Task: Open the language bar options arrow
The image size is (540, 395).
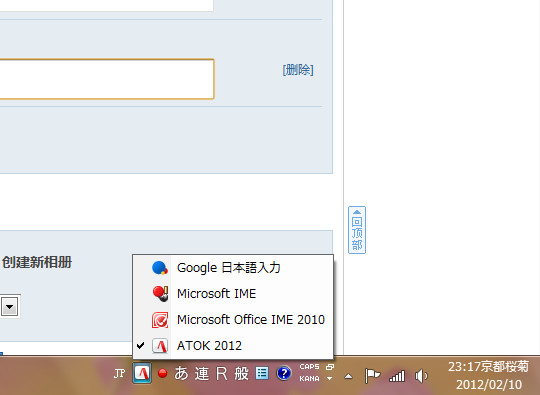Action: point(330,378)
